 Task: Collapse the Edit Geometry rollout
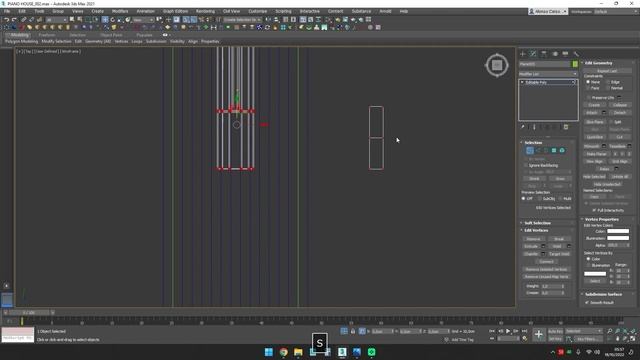[598, 63]
